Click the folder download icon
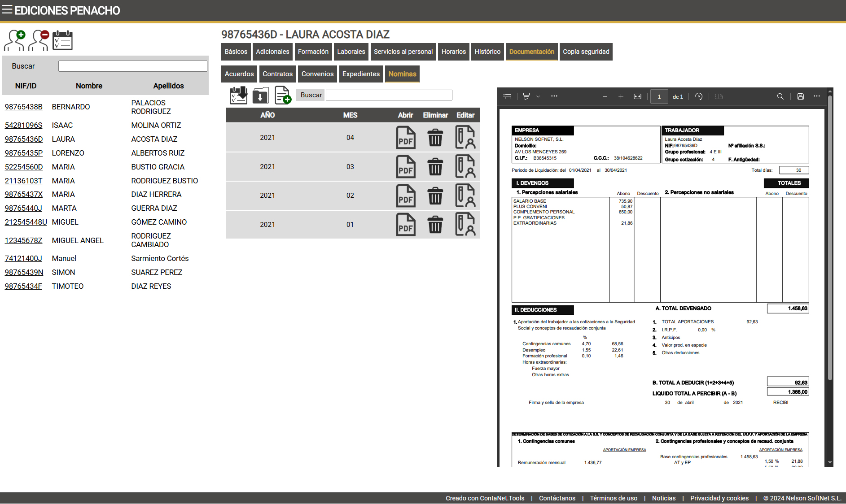This screenshot has height=504, width=846. [260, 96]
